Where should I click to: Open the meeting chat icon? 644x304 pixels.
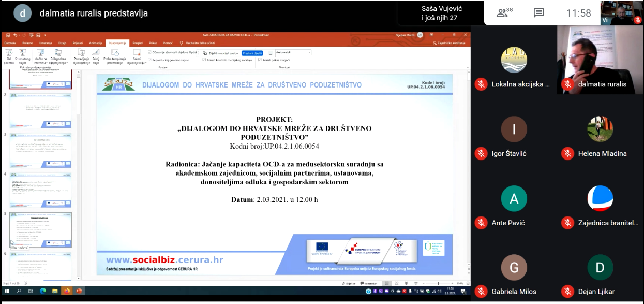point(538,13)
